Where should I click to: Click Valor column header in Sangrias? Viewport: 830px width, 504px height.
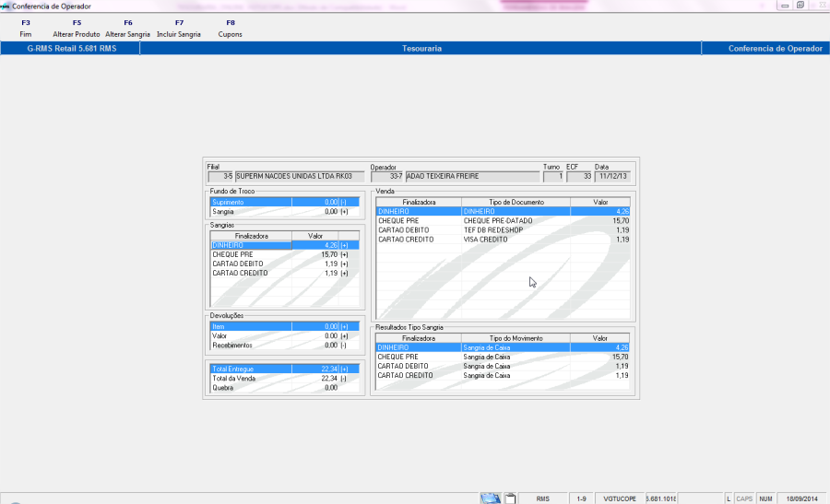(315, 236)
